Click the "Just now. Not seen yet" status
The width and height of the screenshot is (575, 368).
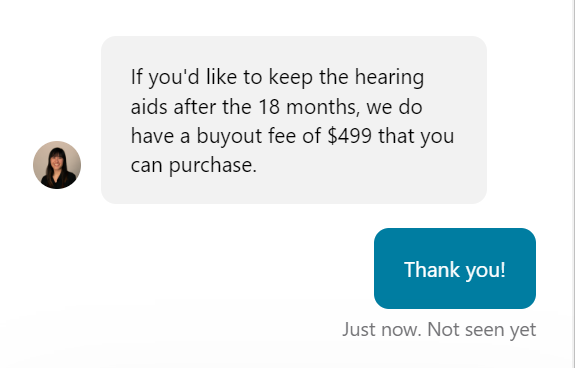(439, 330)
